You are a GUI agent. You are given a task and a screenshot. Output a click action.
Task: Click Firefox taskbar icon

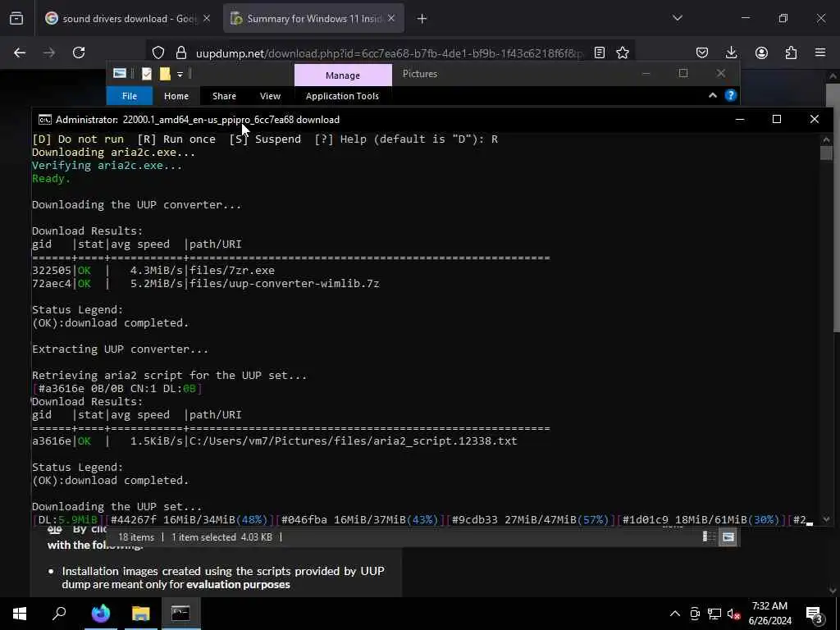click(100, 614)
